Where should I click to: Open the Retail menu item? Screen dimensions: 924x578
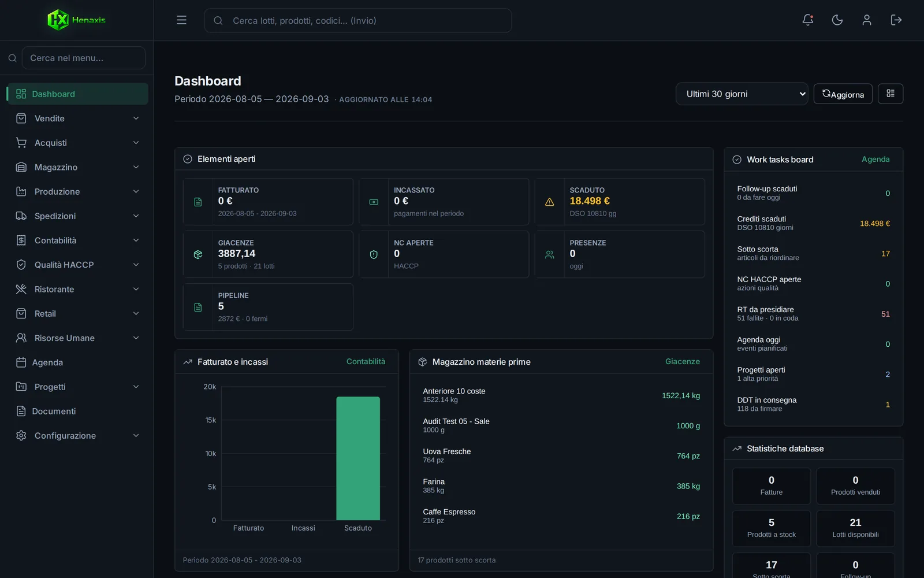click(x=77, y=314)
